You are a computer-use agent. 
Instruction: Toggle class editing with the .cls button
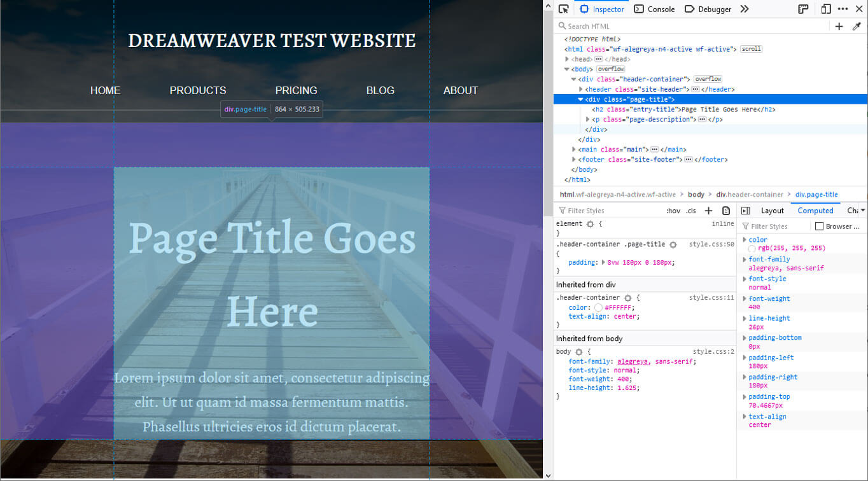(x=691, y=211)
